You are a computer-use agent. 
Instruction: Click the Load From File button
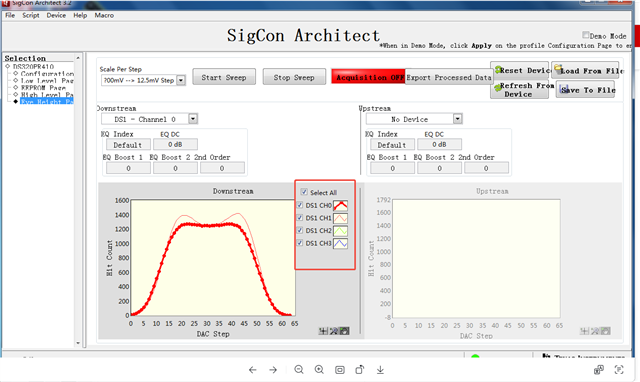585,70
